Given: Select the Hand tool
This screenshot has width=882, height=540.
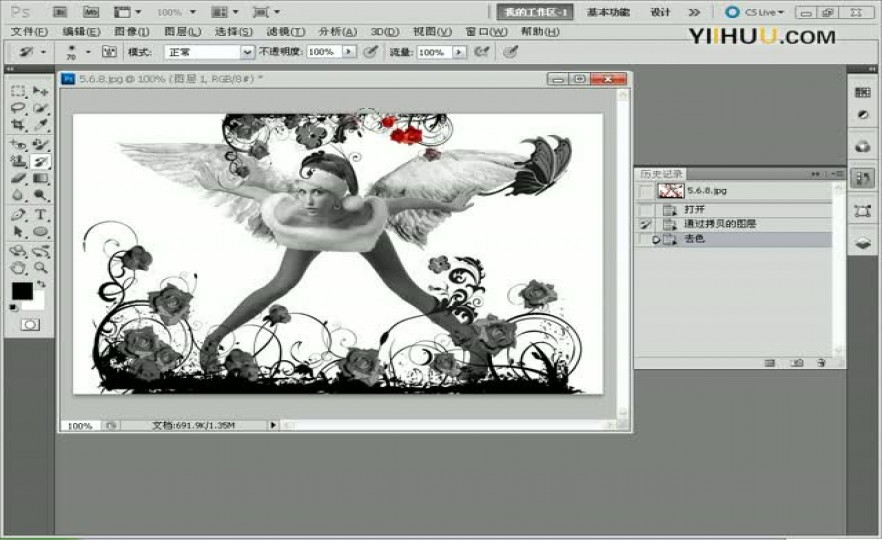Looking at the screenshot, I should click(x=19, y=268).
